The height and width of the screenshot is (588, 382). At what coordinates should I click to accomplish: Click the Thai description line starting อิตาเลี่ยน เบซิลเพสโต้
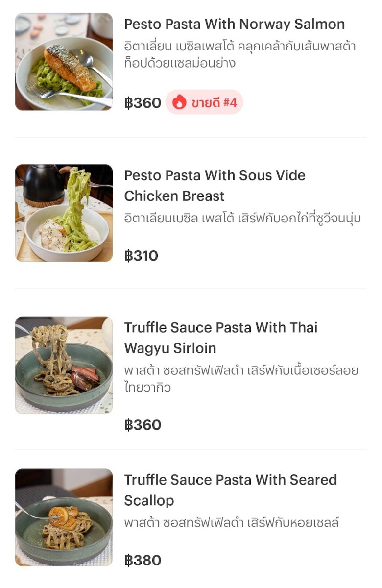(239, 47)
